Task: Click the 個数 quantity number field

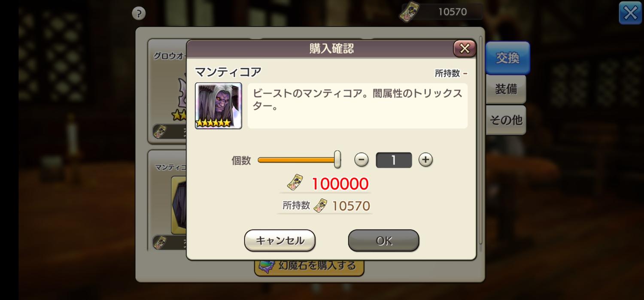Action: 394,160
